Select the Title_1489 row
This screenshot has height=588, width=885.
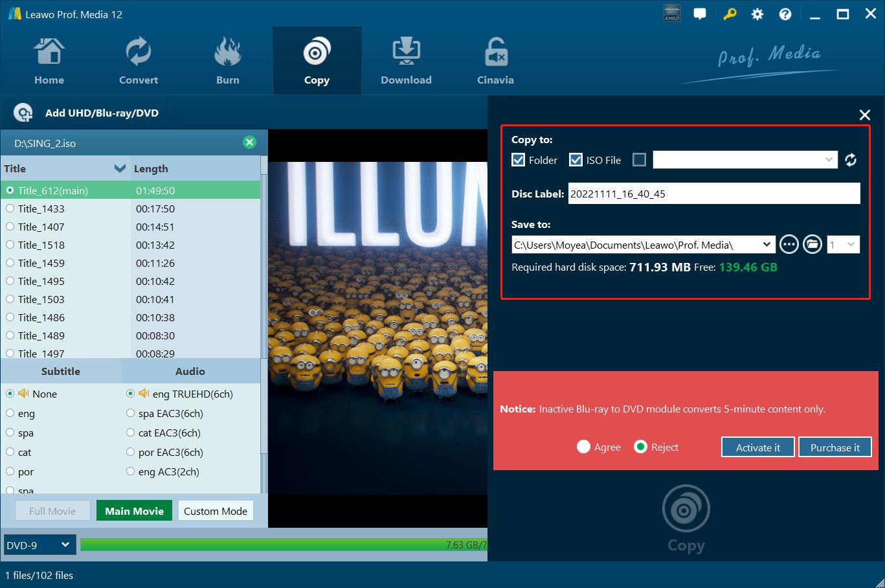click(130, 335)
